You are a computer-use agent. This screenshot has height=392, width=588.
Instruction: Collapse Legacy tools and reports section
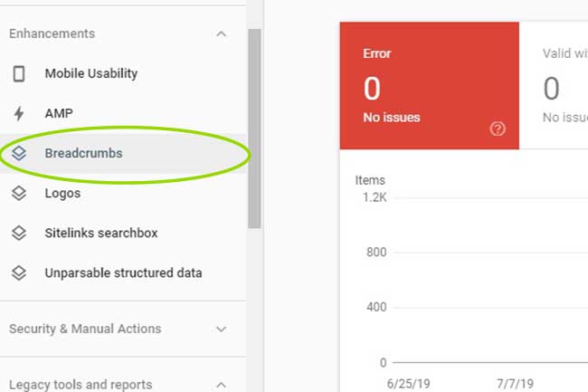click(x=222, y=385)
